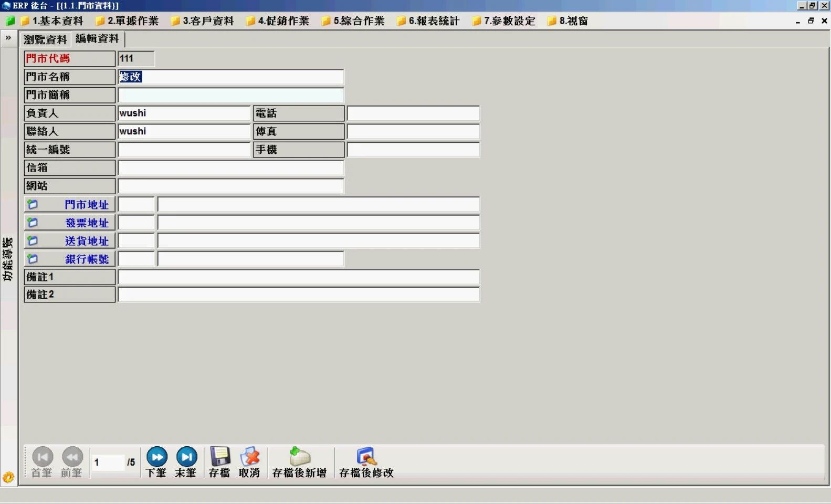
Task: Click 傳真 input field
Action: tap(413, 131)
